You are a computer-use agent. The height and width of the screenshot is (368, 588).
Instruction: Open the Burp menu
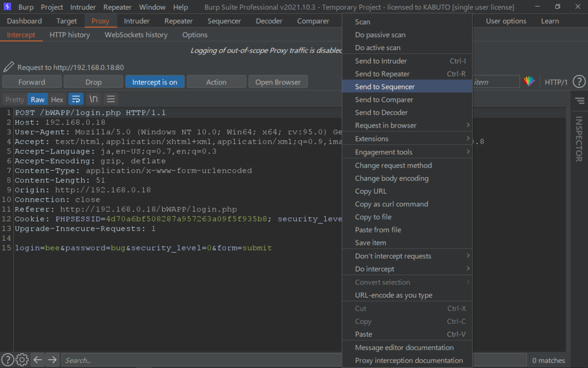[x=26, y=7]
